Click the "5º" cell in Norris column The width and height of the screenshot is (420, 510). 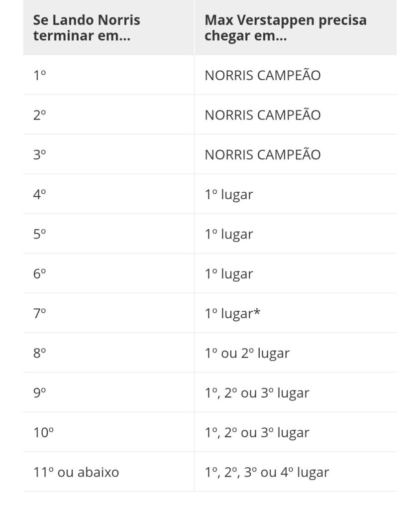(x=40, y=234)
